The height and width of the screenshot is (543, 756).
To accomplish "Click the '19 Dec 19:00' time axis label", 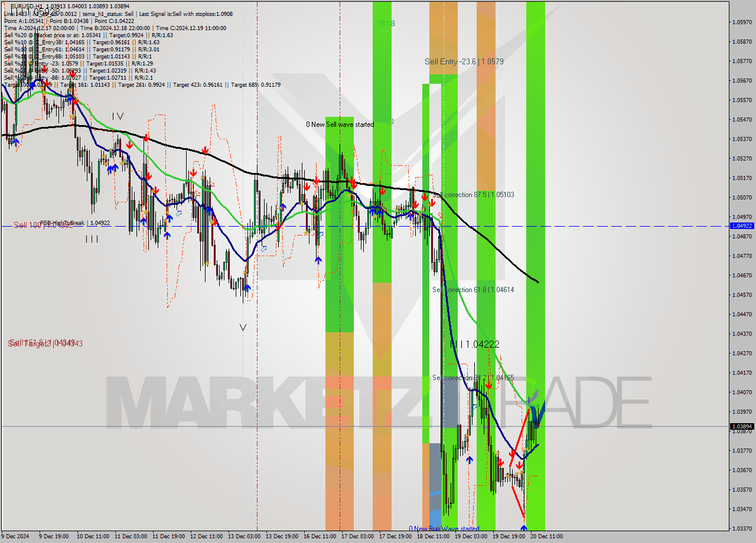I will pyautogui.click(x=509, y=537).
